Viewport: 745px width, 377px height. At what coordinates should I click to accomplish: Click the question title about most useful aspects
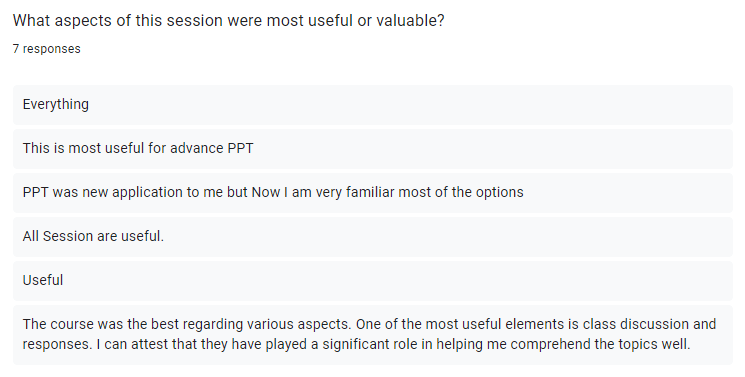pos(229,21)
